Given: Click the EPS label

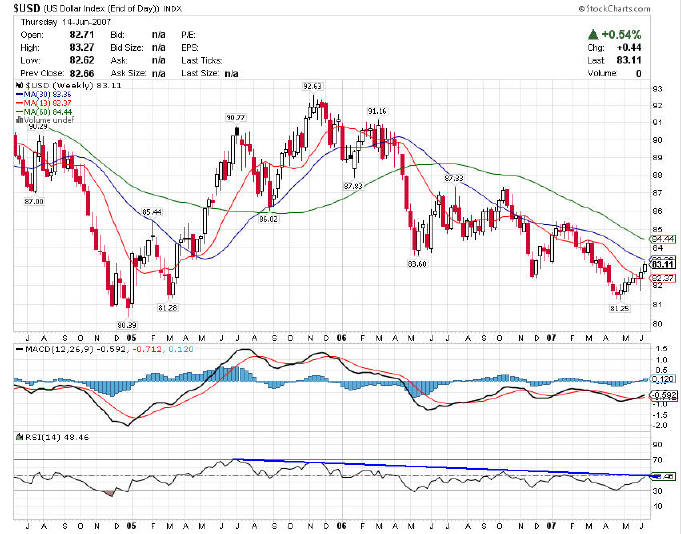Looking at the screenshot, I should (x=190, y=48).
